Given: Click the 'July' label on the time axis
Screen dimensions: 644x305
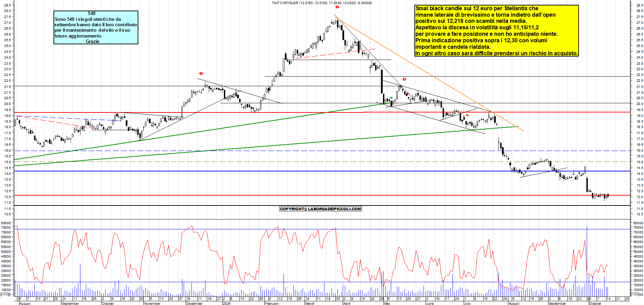Looking at the screenshot, I should point(467,303).
